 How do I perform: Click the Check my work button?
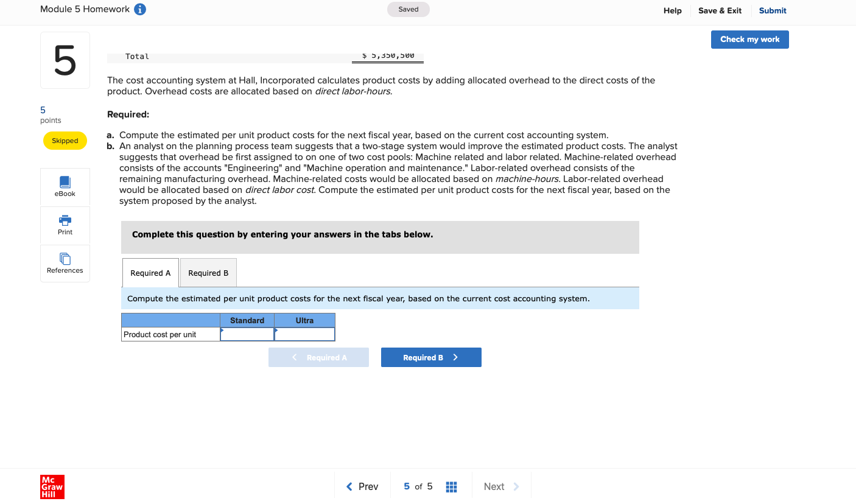click(750, 40)
